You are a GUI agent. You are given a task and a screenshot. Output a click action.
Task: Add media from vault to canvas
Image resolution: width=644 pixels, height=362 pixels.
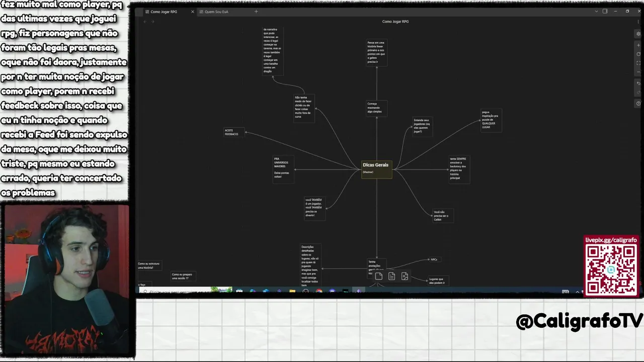point(405,276)
